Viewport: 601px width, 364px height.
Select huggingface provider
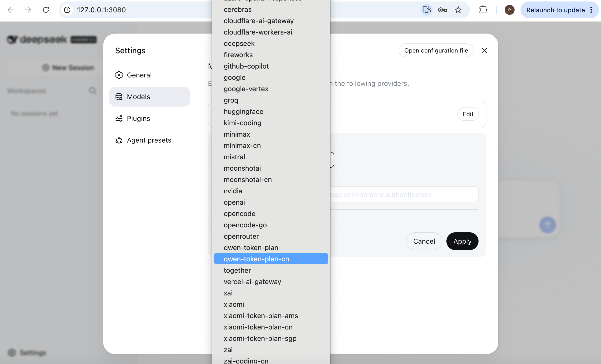point(271,111)
